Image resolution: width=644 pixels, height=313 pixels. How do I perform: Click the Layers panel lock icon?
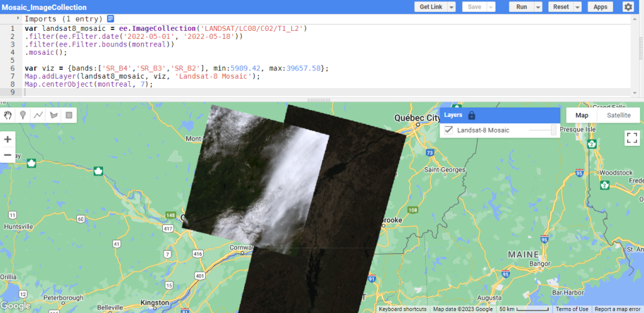pos(472,116)
